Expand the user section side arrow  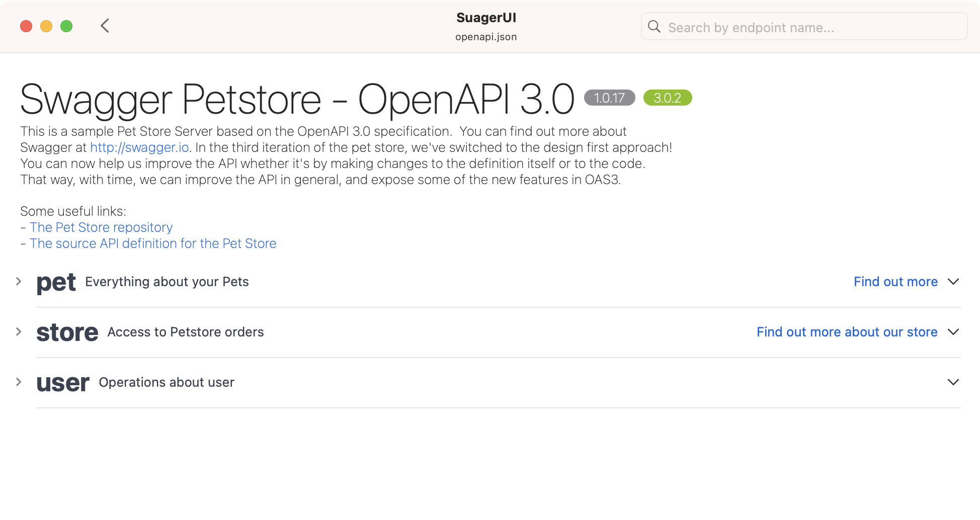[x=19, y=382]
